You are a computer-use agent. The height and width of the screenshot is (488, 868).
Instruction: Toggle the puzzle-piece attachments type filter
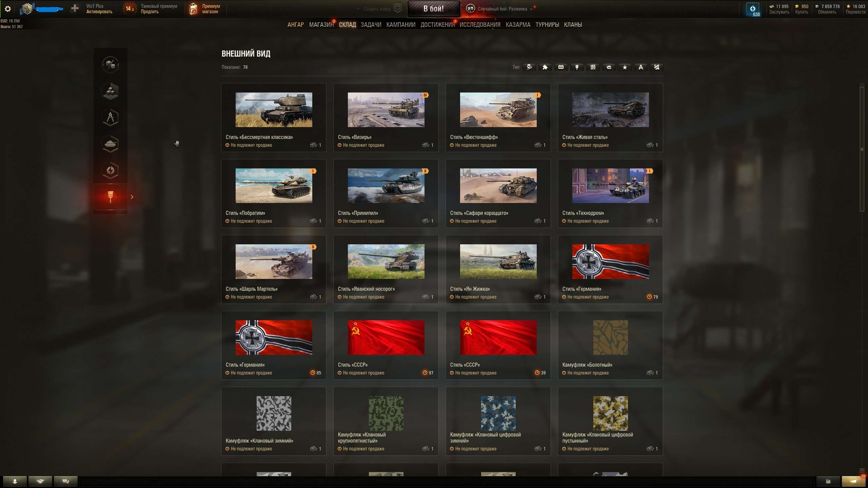[545, 67]
